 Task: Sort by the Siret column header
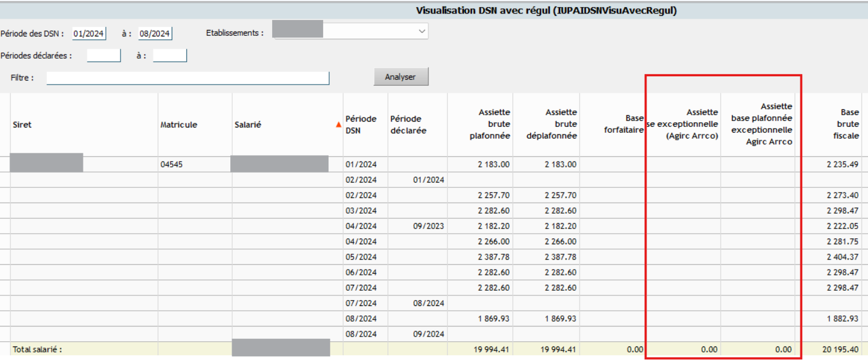[x=22, y=125]
